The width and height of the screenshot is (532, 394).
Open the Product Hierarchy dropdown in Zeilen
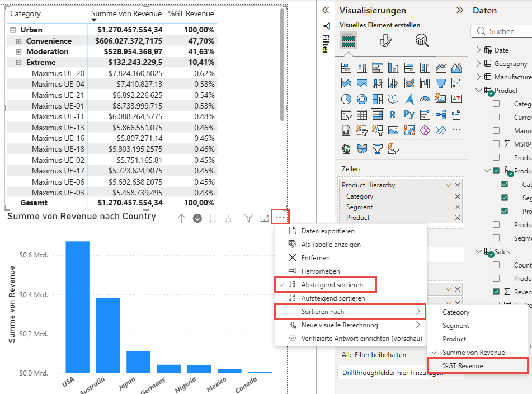449,185
